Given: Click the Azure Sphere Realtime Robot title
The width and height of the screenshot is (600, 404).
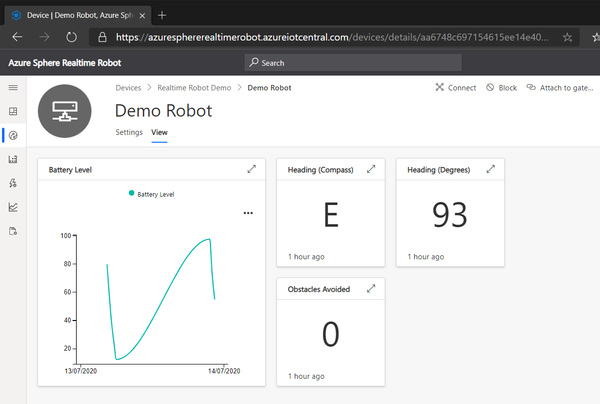Looking at the screenshot, I should pyautogui.click(x=65, y=63).
